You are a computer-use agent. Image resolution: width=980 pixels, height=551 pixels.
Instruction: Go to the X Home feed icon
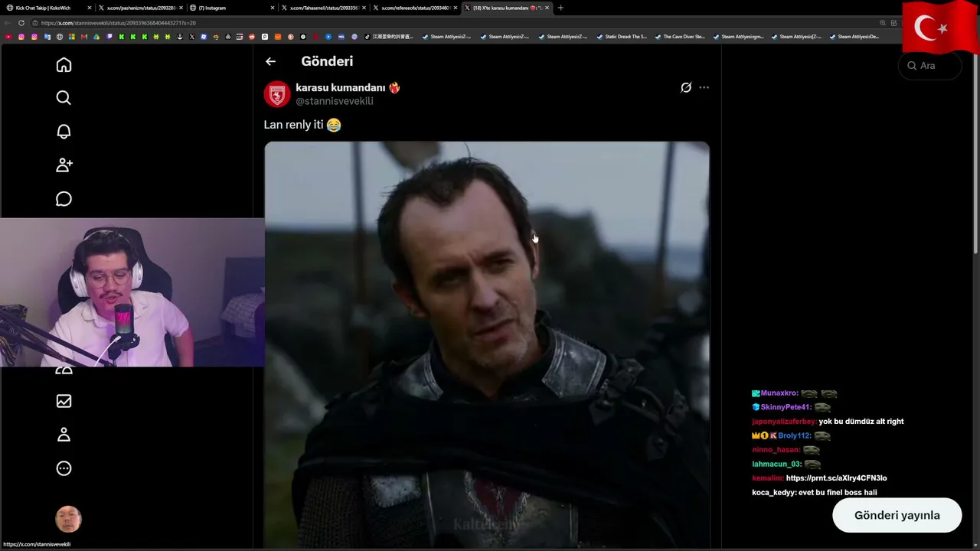click(64, 65)
